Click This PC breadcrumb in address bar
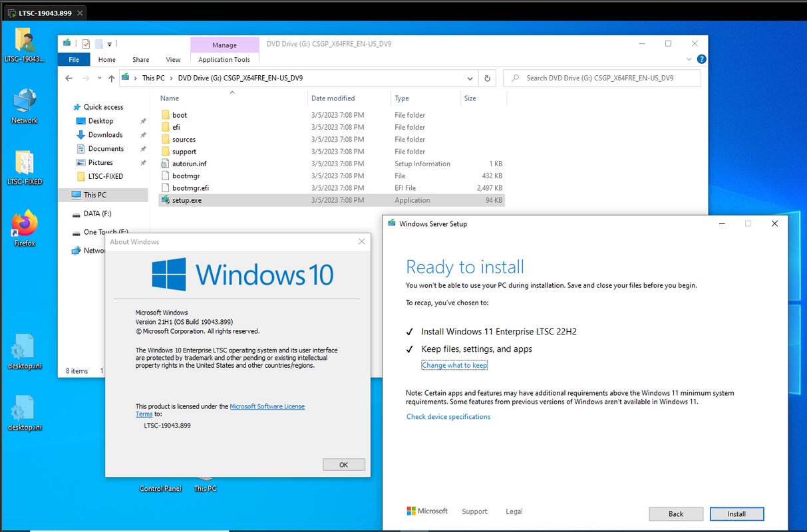The width and height of the screenshot is (807, 532). point(153,78)
